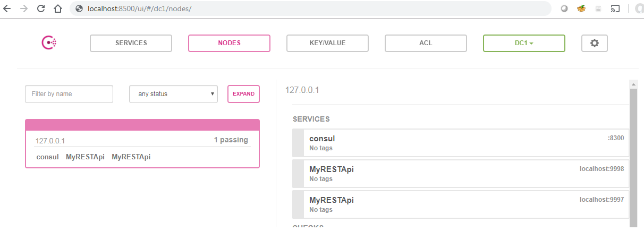This screenshot has width=644, height=248.
Task: Click the browser back arrow
Action: (x=7, y=8)
